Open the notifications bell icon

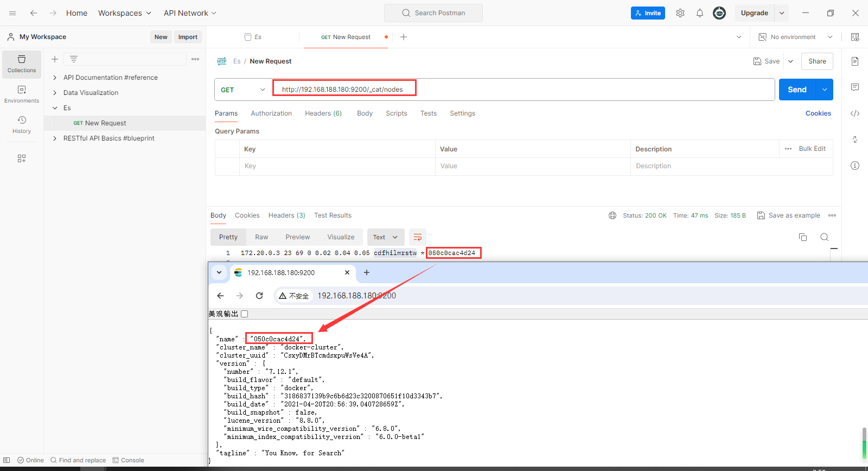click(x=700, y=13)
